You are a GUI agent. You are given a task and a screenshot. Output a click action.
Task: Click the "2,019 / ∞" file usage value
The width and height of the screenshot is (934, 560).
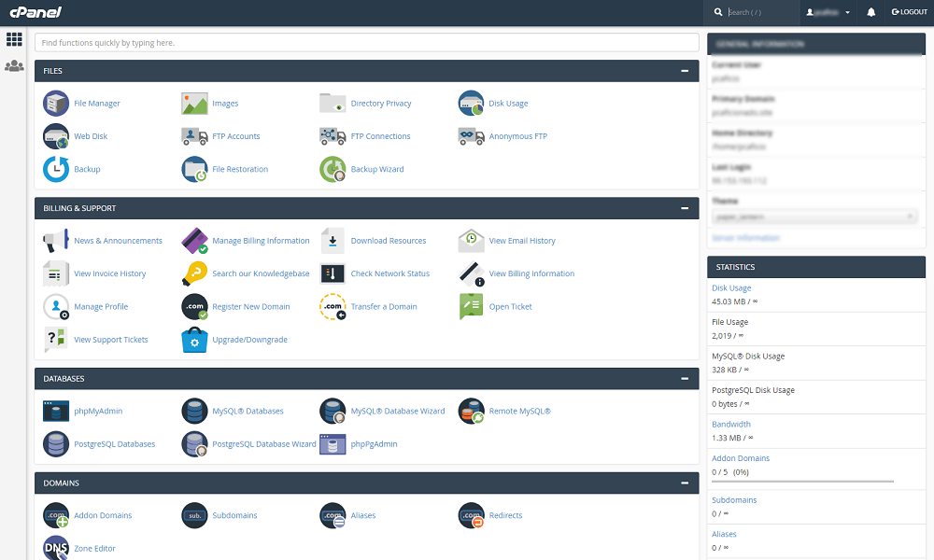coord(728,336)
